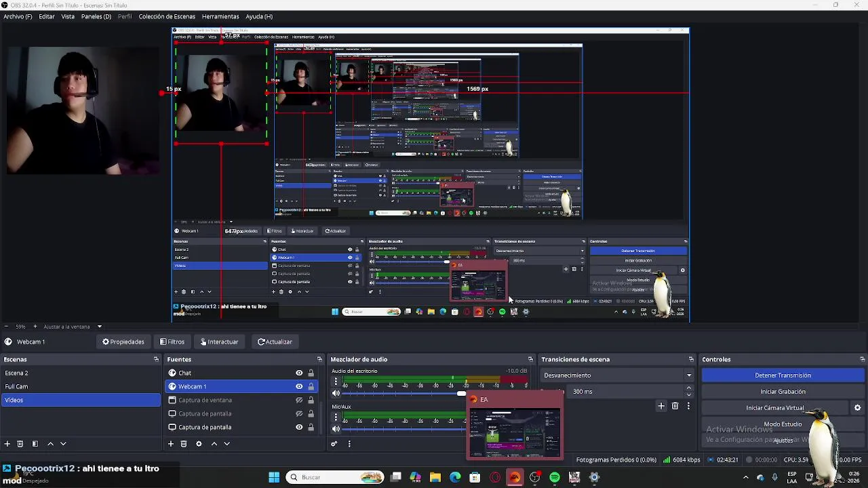Click the Interactuar button
868x488 pixels.
click(219, 342)
